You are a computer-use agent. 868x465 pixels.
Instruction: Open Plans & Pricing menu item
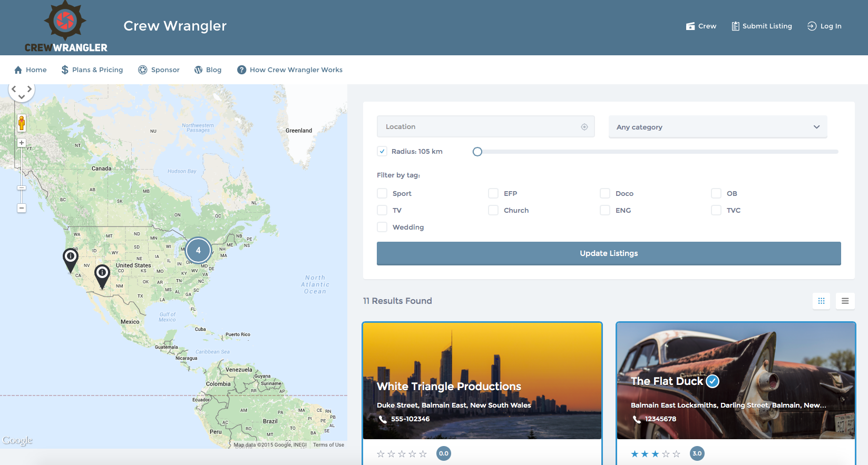[92, 70]
